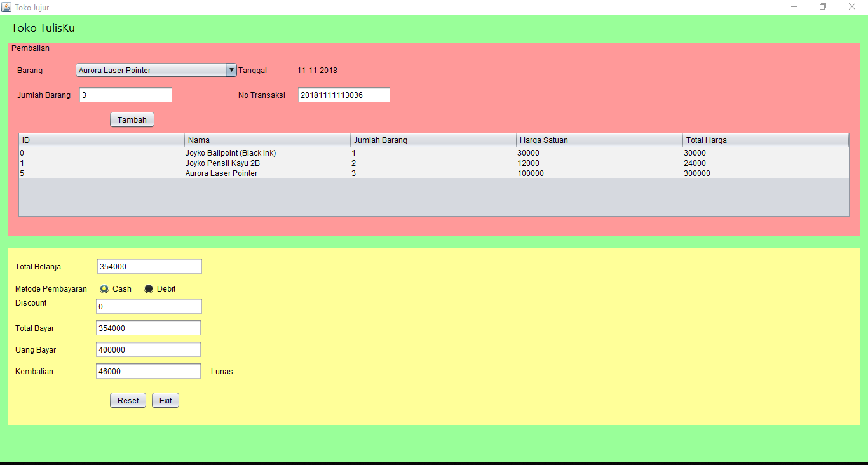Click the Total Harga column header

click(x=766, y=140)
